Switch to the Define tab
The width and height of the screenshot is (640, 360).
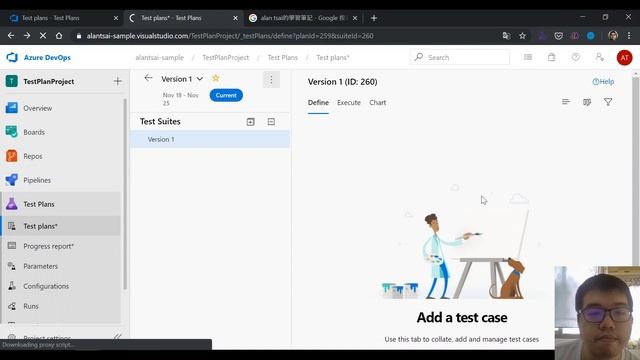318,103
